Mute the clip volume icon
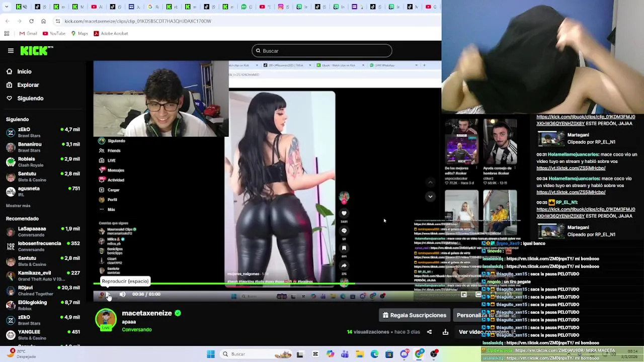Viewport: 644px width, 362px height. (x=122, y=295)
